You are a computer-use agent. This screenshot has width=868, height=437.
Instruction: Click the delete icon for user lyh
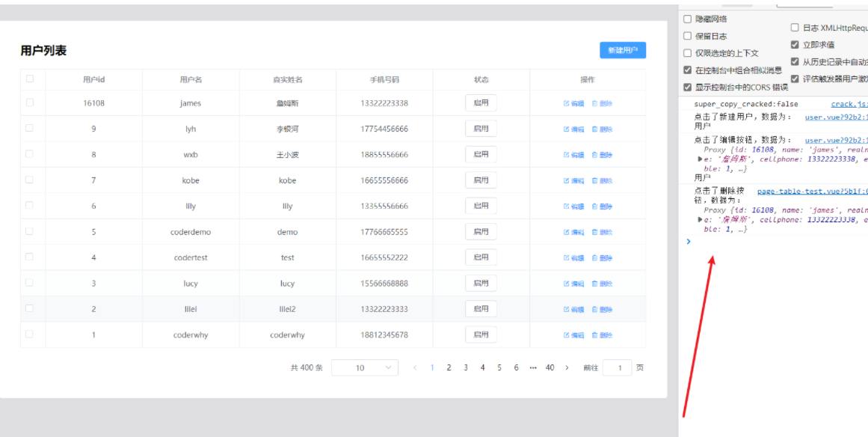click(595, 129)
